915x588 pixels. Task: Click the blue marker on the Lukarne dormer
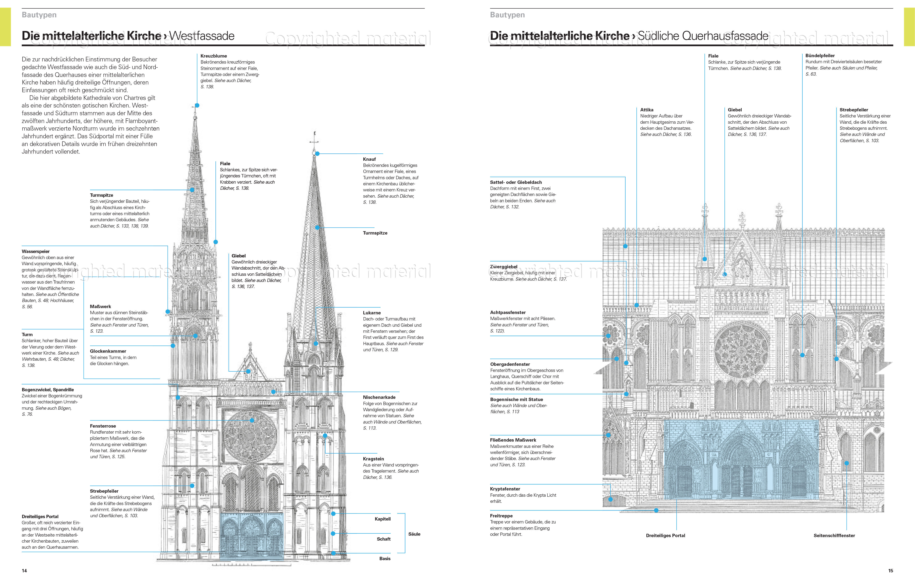[x=315, y=343]
